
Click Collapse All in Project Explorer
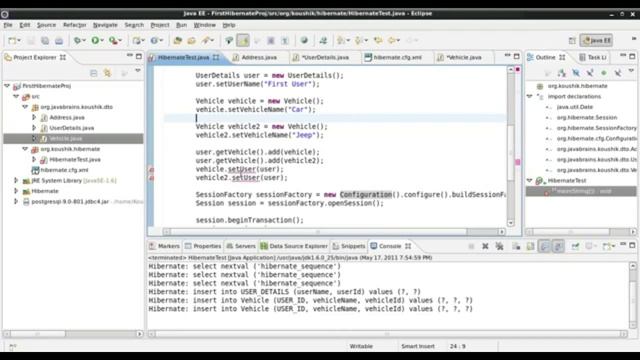pyautogui.click(x=93, y=73)
